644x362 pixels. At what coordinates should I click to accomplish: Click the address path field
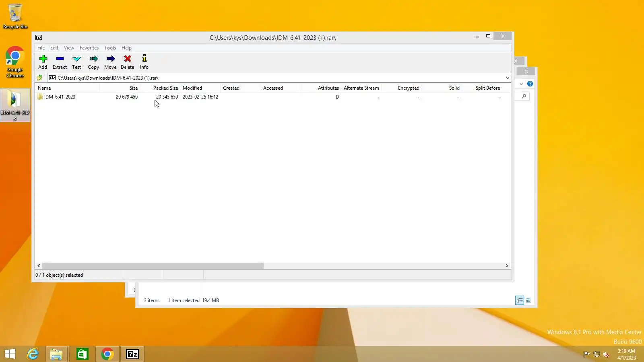pos(279,78)
